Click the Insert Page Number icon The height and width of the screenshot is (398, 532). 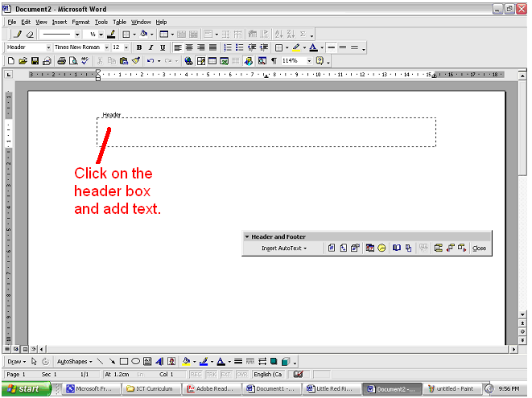pyautogui.click(x=332, y=248)
